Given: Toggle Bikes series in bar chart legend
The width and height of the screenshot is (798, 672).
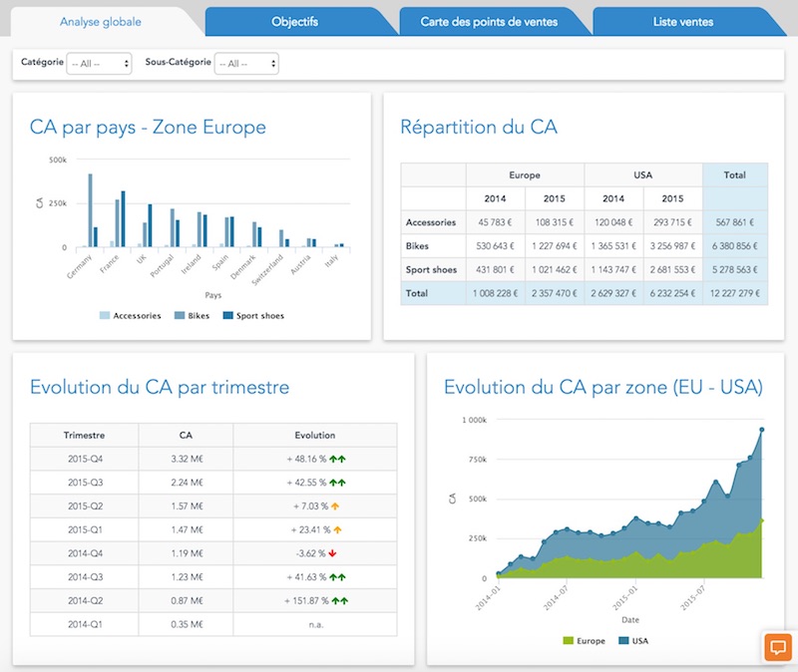Looking at the screenshot, I should [192, 315].
